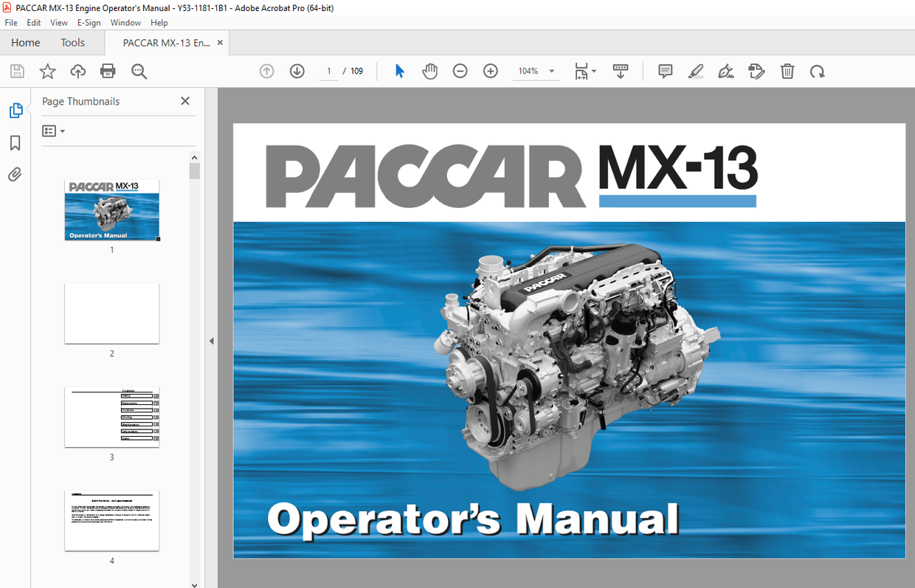Screen dimensions: 915x588
Task: Switch to the Tools tab
Action: click(x=72, y=42)
